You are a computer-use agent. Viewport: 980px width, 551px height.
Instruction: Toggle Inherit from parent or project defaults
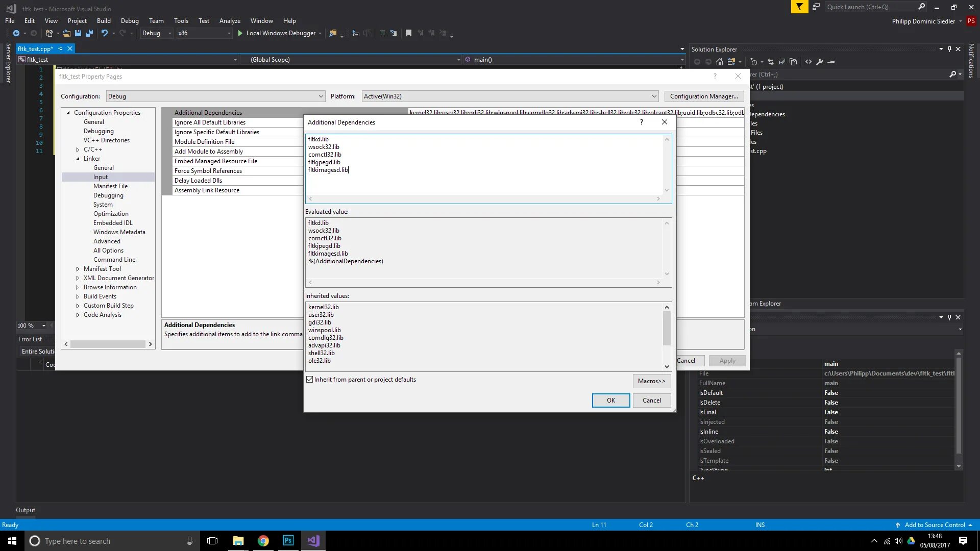(x=310, y=380)
